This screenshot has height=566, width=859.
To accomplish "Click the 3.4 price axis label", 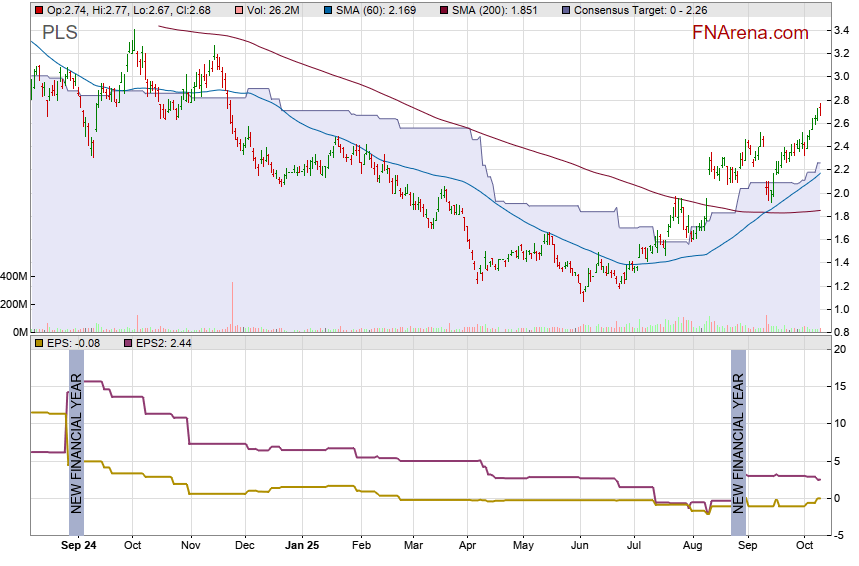I will 842,31.
